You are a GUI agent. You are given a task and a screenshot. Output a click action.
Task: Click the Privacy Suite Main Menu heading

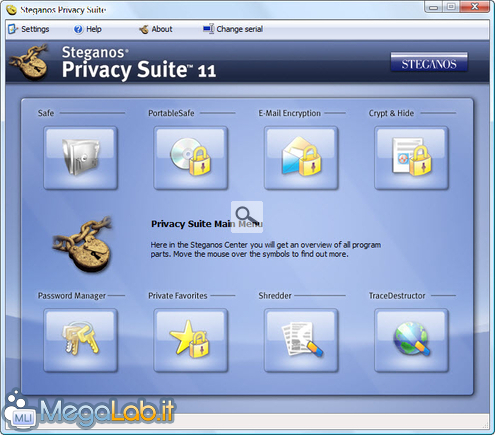(207, 224)
